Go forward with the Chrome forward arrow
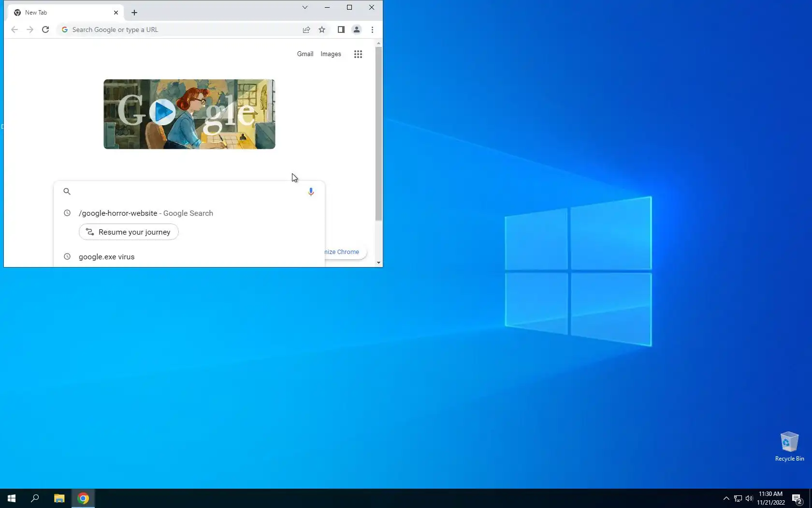The width and height of the screenshot is (812, 508). point(30,30)
